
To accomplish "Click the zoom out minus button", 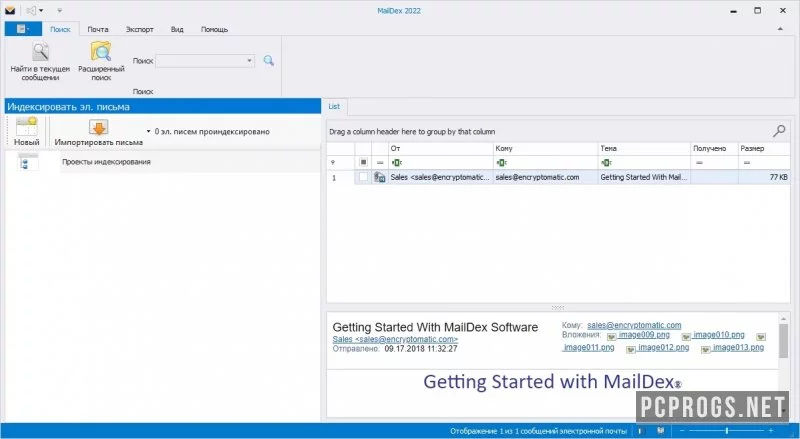I will [x=682, y=431].
